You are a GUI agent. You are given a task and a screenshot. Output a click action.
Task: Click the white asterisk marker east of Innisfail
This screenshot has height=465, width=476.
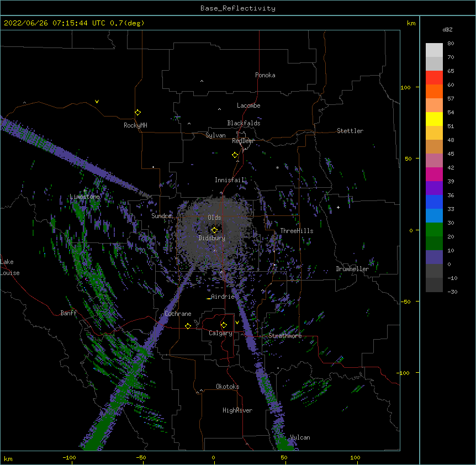pyautogui.click(x=277, y=167)
